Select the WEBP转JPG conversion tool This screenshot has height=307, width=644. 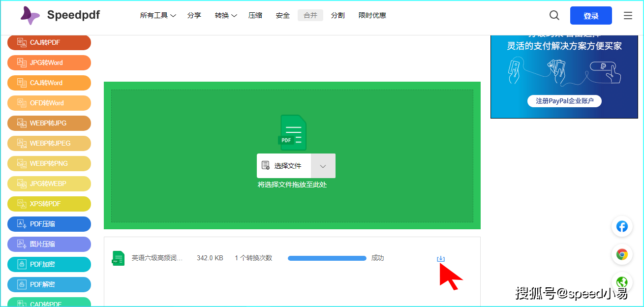(x=49, y=123)
